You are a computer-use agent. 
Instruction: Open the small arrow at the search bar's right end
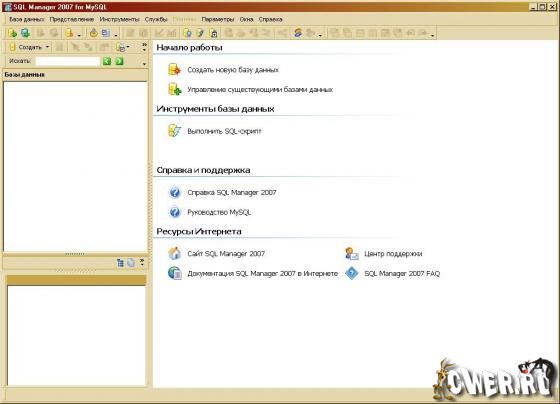[x=144, y=64]
